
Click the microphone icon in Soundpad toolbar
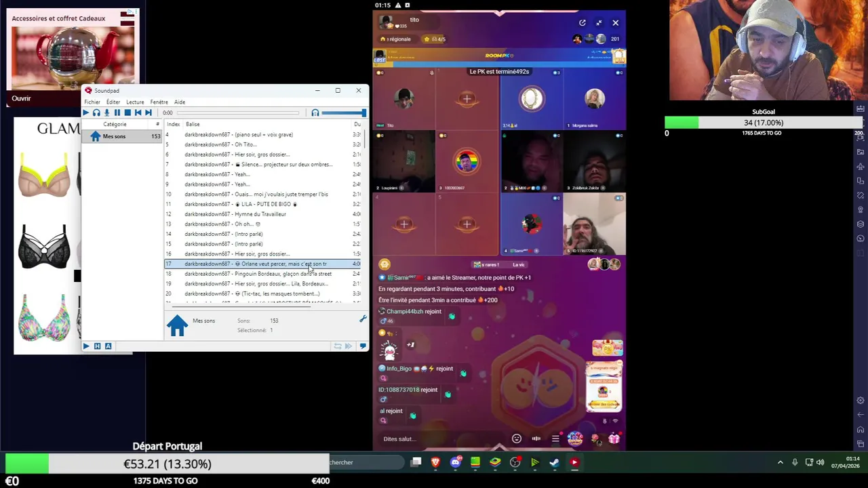point(106,113)
